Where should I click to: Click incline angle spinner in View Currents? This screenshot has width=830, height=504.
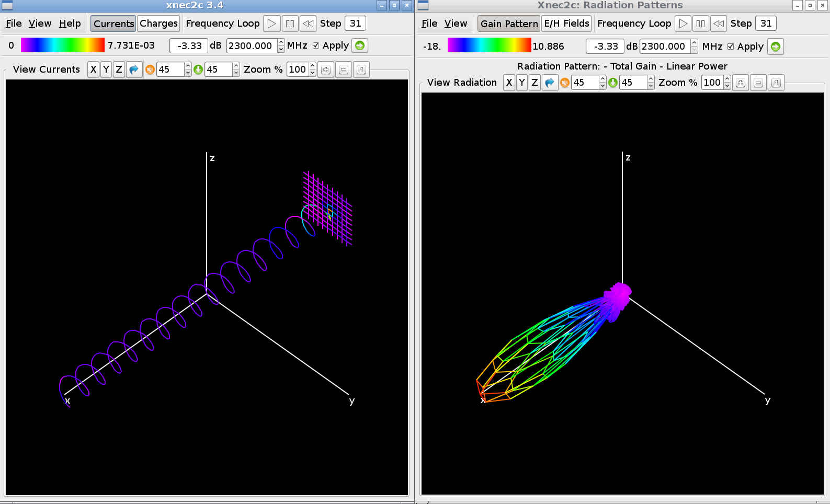coord(222,70)
